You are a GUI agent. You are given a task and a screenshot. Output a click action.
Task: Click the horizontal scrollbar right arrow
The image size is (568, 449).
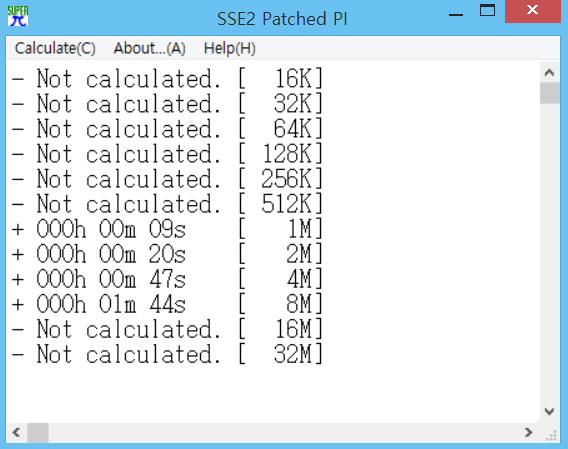click(x=529, y=432)
